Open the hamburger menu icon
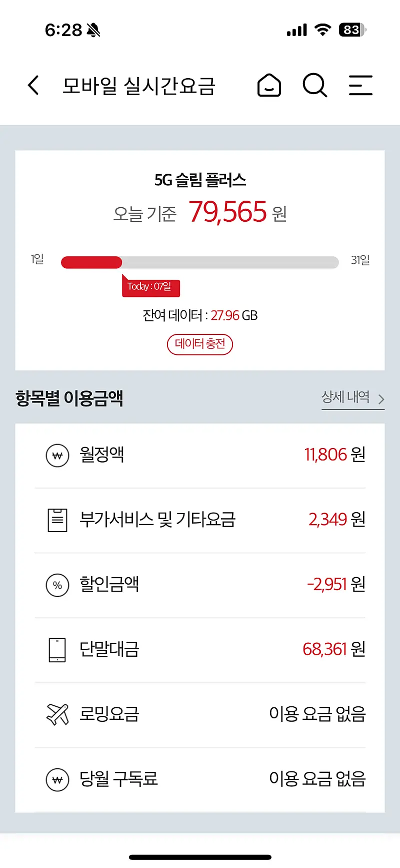The image size is (400, 868). click(360, 85)
